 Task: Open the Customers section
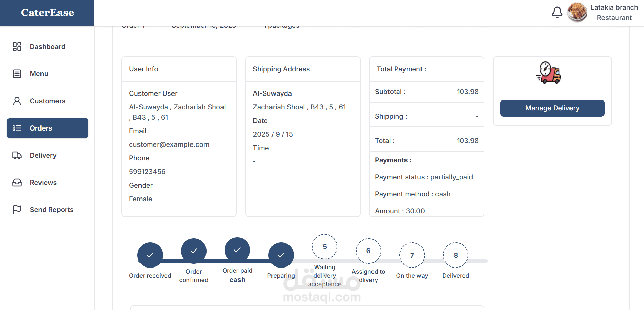[47, 101]
